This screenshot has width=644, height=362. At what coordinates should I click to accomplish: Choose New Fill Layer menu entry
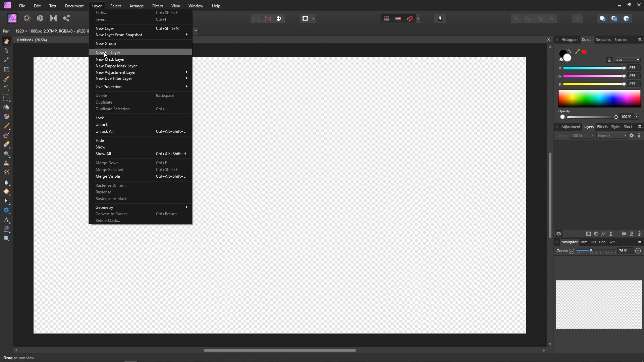click(108, 53)
